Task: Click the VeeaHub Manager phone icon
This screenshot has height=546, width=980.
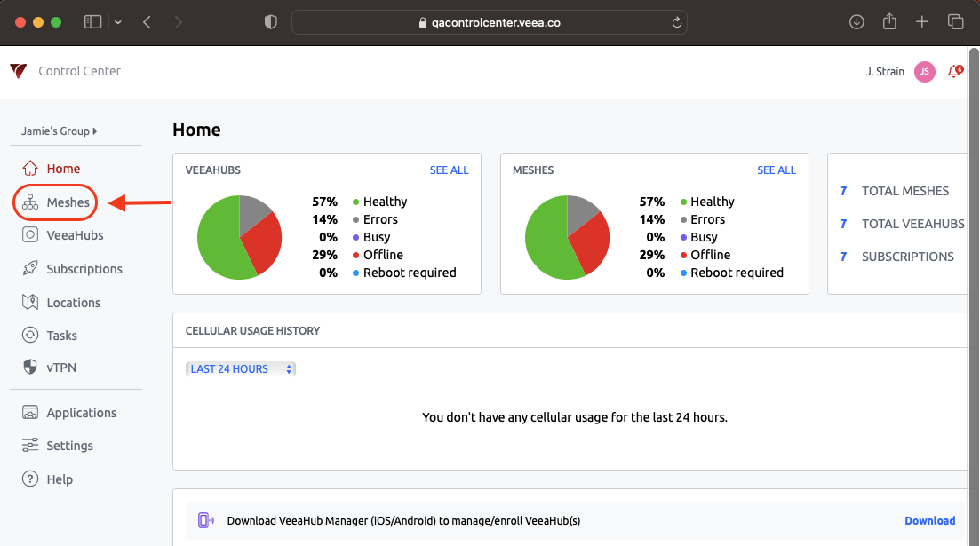Action: coord(205,520)
